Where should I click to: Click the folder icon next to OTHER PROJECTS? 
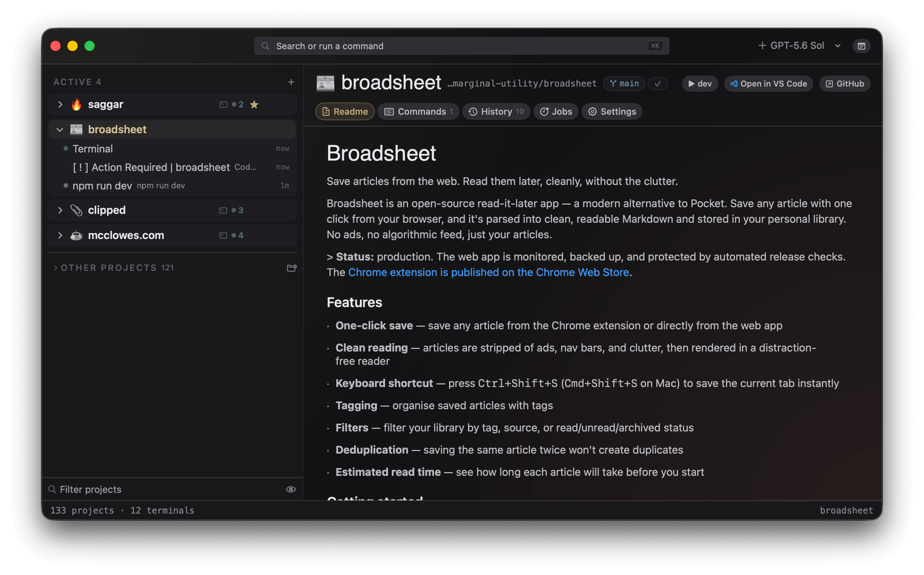pos(291,268)
